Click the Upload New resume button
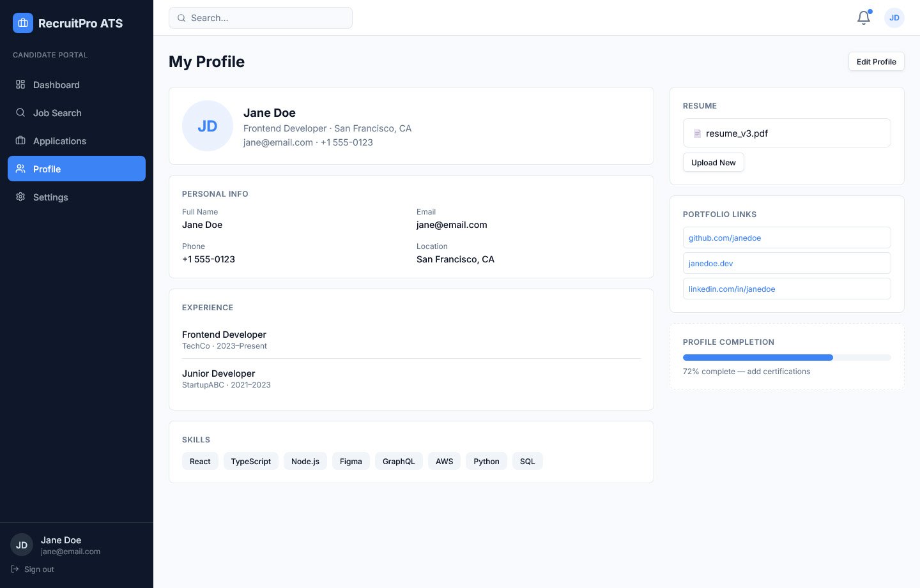Screen dimensions: 920x588 click(713, 162)
